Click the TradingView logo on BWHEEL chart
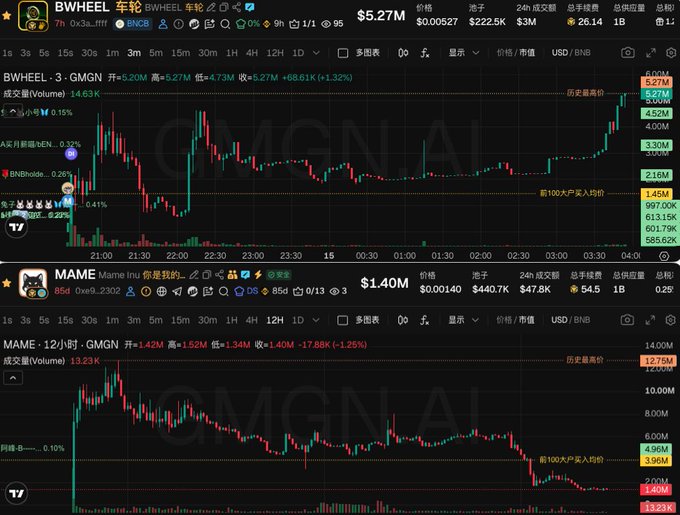This screenshot has width=680, height=515. 16,227
